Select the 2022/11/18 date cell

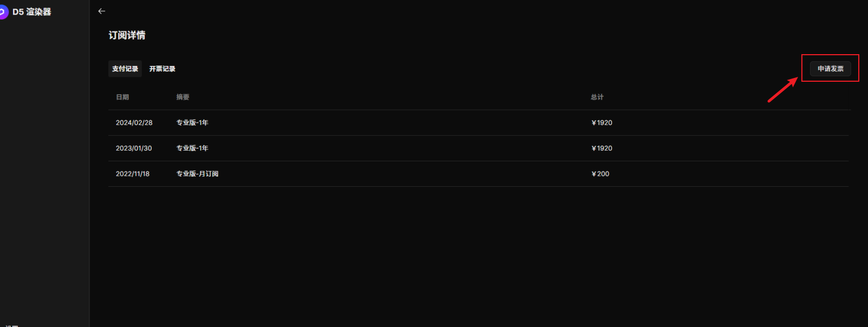point(132,174)
